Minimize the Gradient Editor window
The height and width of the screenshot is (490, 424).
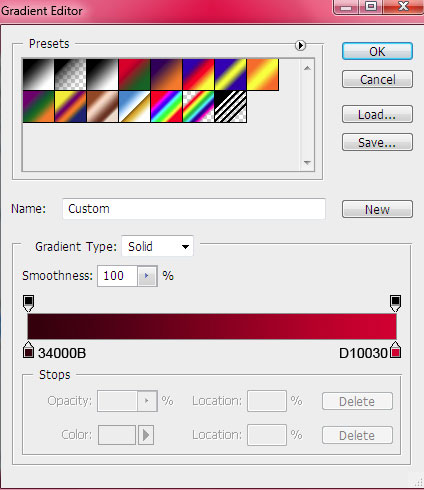tap(346, 6)
